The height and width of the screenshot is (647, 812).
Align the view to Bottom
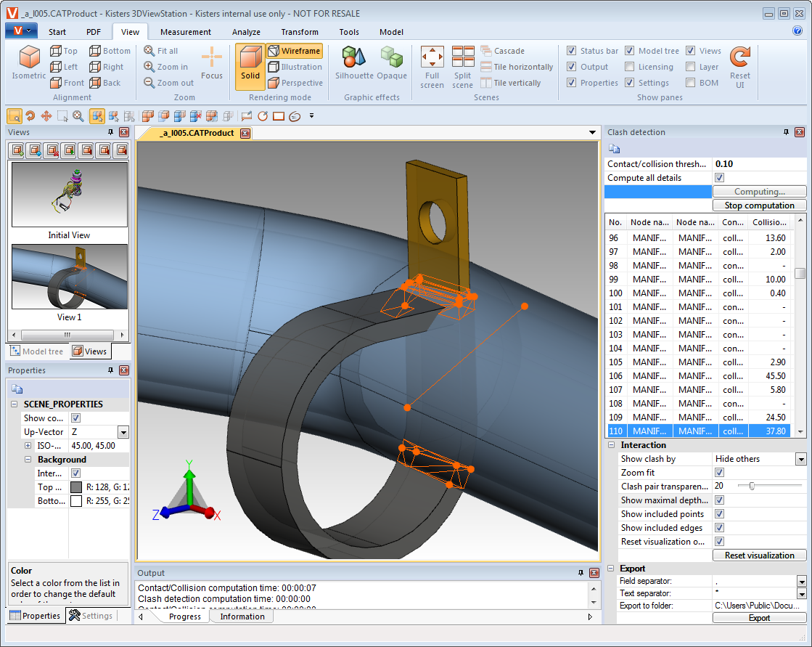tap(110, 51)
